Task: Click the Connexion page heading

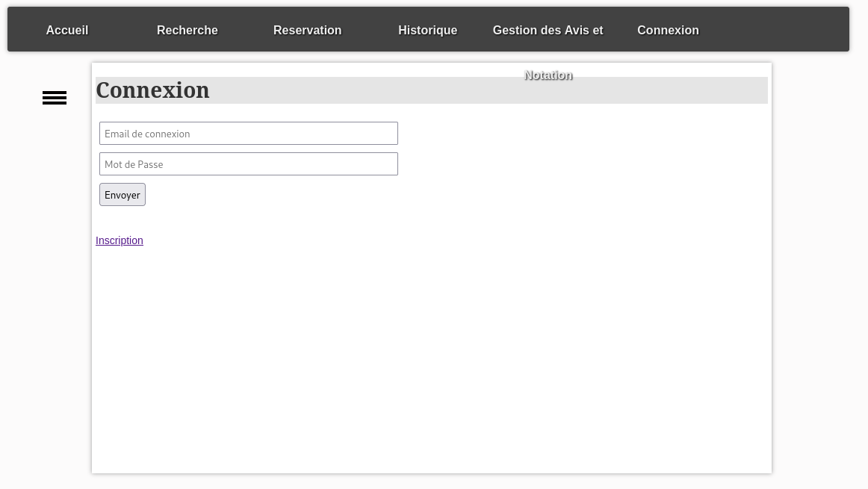Action: click(x=153, y=90)
